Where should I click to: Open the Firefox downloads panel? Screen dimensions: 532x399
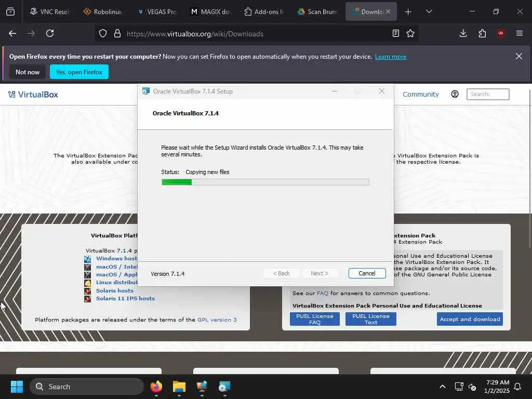[x=463, y=33]
